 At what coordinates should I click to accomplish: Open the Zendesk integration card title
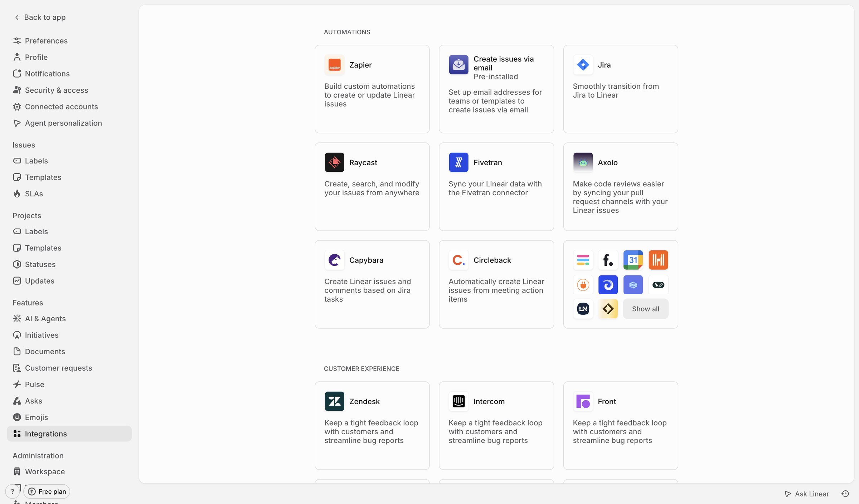coord(364,401)
